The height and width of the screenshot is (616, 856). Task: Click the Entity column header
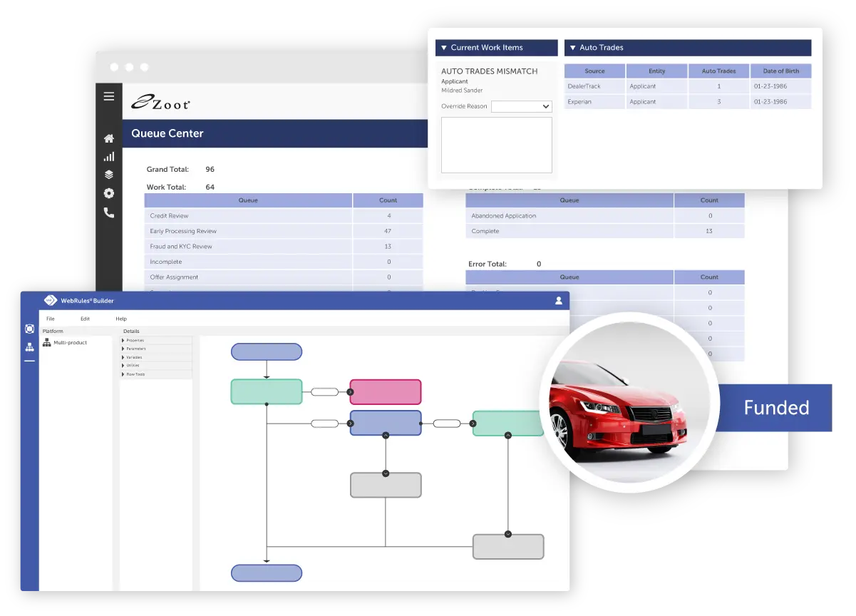[x=657, y=71]
